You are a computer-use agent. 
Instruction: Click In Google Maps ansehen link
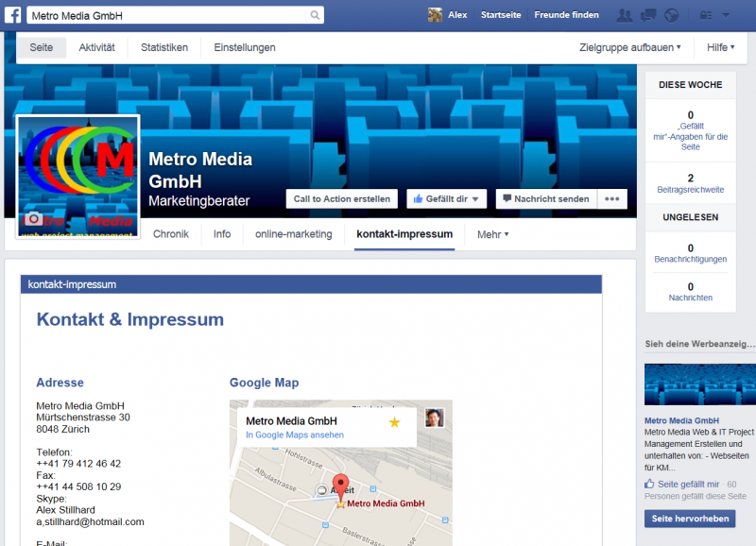point(295,435)
